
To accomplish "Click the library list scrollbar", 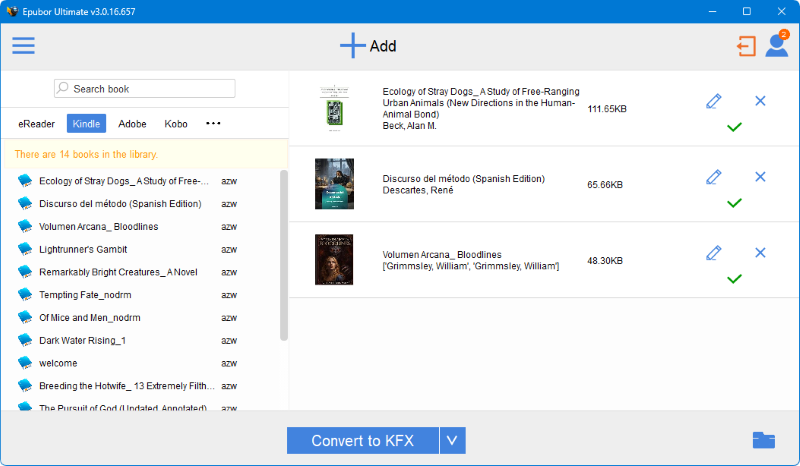I will point(284,255).
